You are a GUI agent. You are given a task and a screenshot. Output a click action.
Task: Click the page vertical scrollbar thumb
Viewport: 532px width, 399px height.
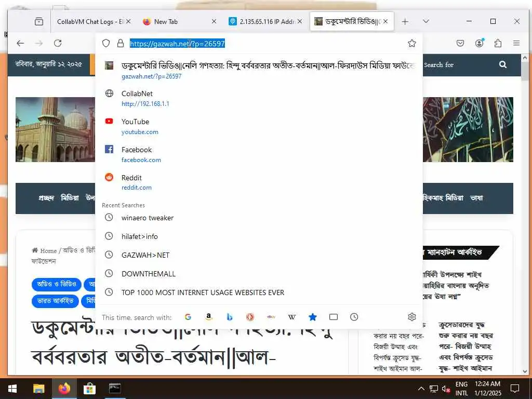point(525,71)
